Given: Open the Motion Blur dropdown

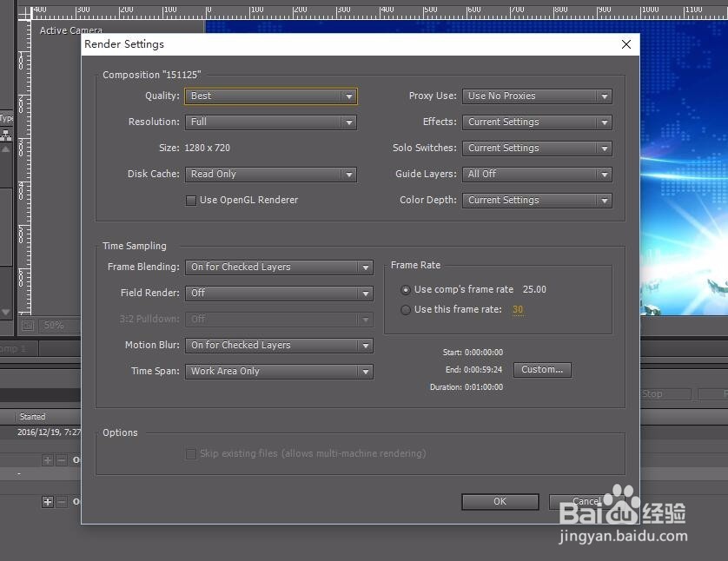Looking at the screenshot, I should pos(279,346).
